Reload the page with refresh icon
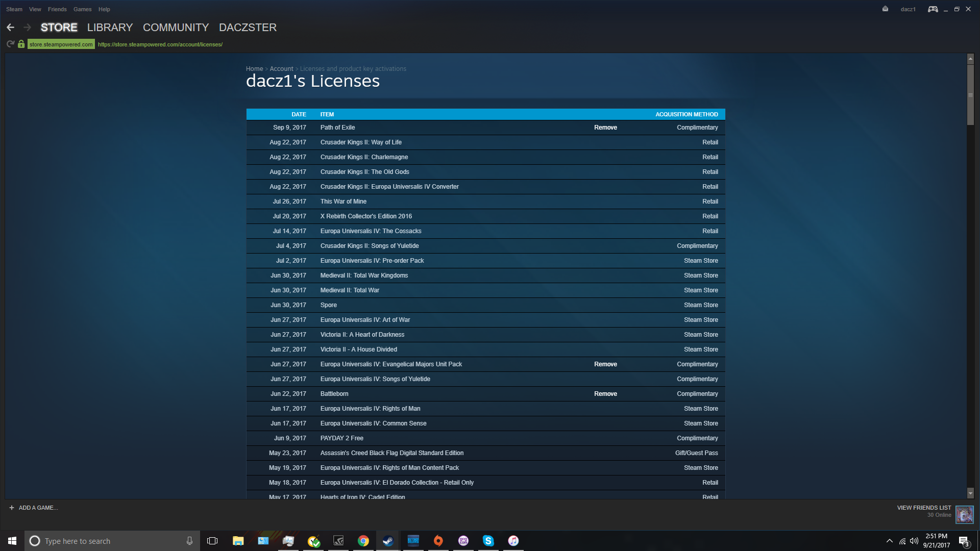980x551 pixels. 10,44
